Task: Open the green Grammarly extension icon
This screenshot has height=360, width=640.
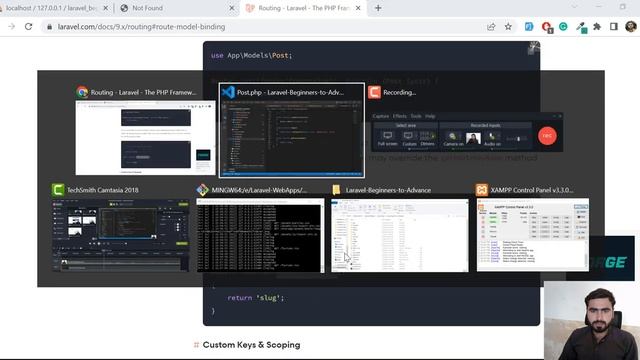Action: tap(563, 27)
